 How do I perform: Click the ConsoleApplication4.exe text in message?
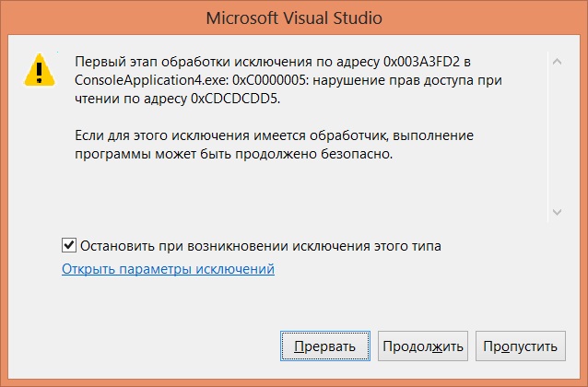point(151,80)
